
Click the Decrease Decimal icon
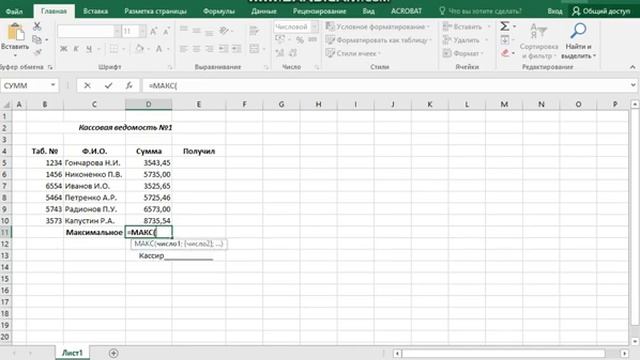point(293,53)
